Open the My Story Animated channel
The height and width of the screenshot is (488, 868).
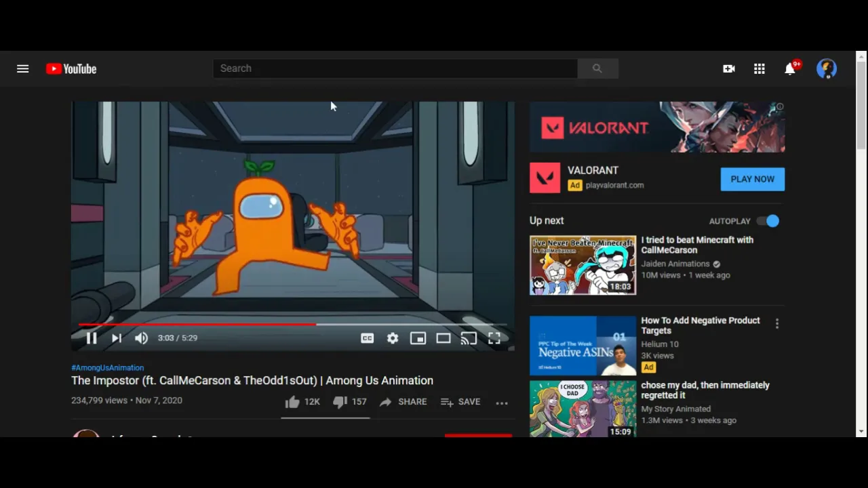coord(676,409)
